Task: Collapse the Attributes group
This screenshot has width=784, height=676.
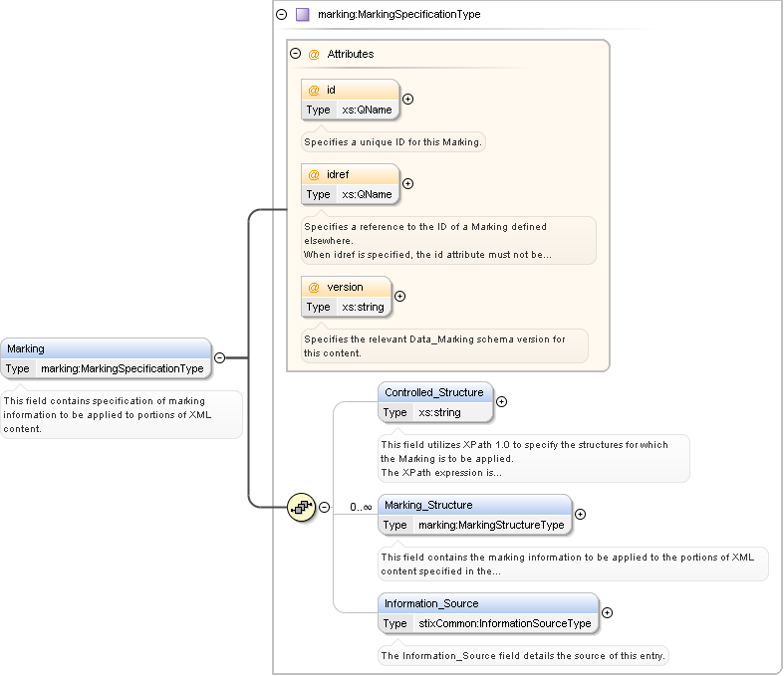Action: point(295,54)
